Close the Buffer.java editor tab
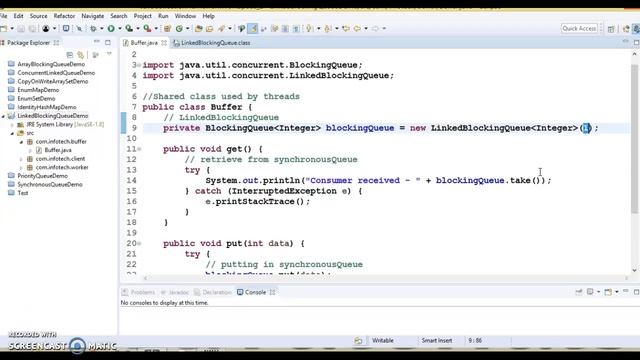640x360 pixels. pyautogui.click(x=164, y=42)
